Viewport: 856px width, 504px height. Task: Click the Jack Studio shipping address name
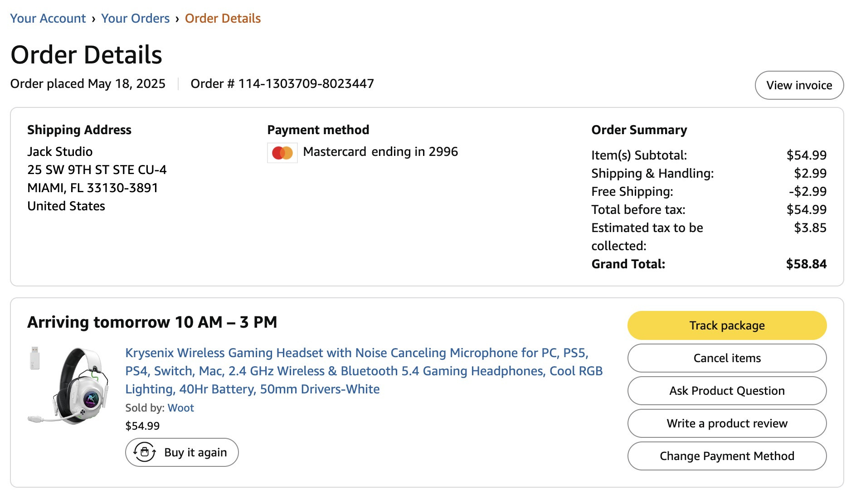tap(60, 151)
